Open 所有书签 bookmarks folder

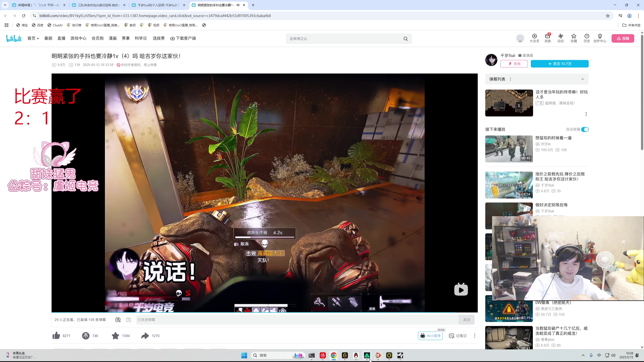point(631,25)
